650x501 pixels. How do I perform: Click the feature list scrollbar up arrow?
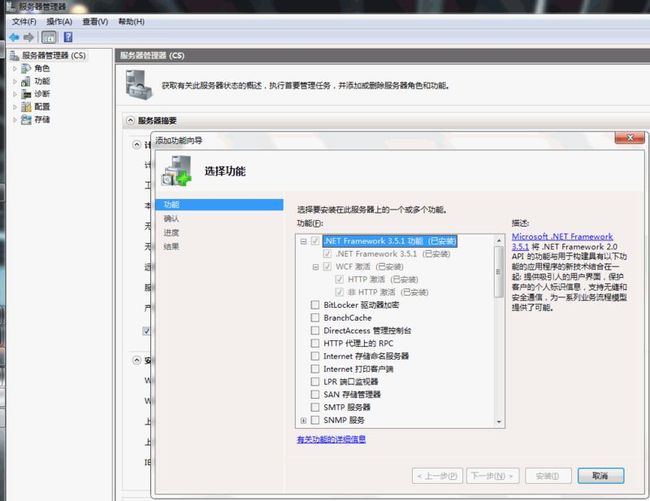click(499, 240)
